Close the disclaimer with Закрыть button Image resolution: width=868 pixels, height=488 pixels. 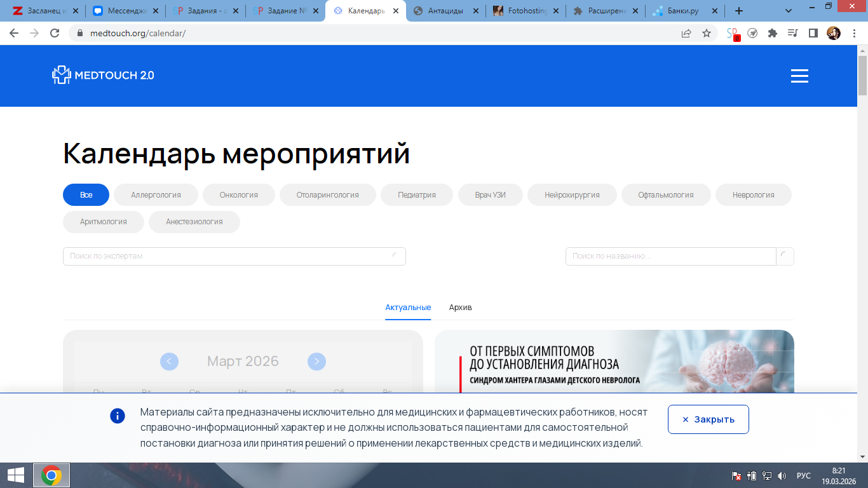coord(708,419)
